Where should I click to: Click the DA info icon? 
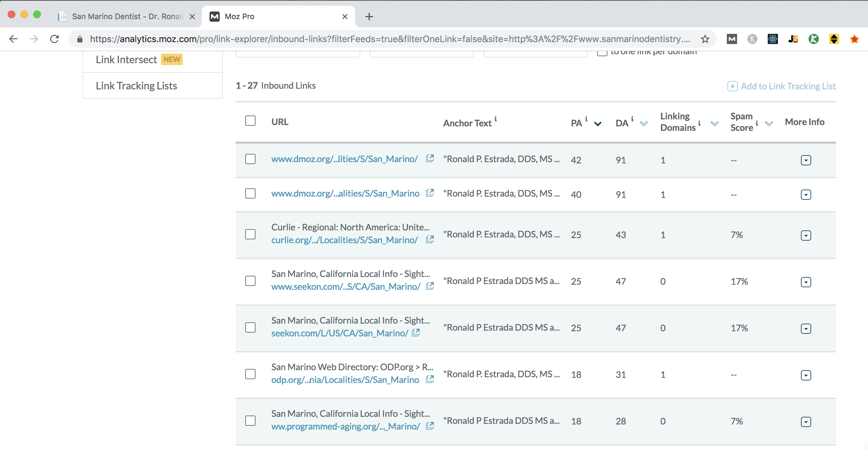632,119
